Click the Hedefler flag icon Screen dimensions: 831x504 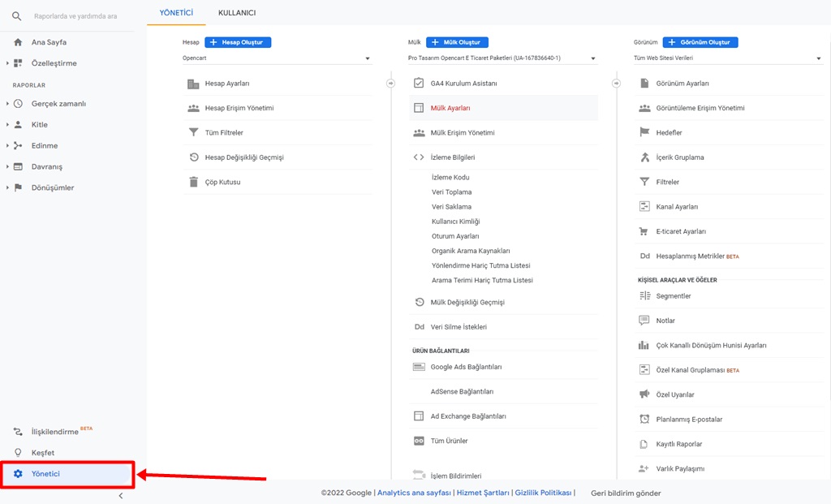pos(644,132)
